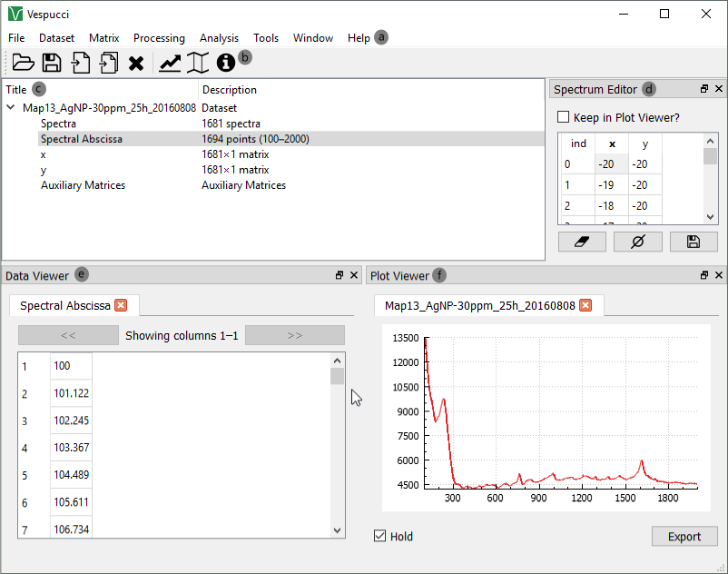The height and width of the screenshot is (574, 728).
Task: Float the Plot Viewer panel
Action: 704,275
